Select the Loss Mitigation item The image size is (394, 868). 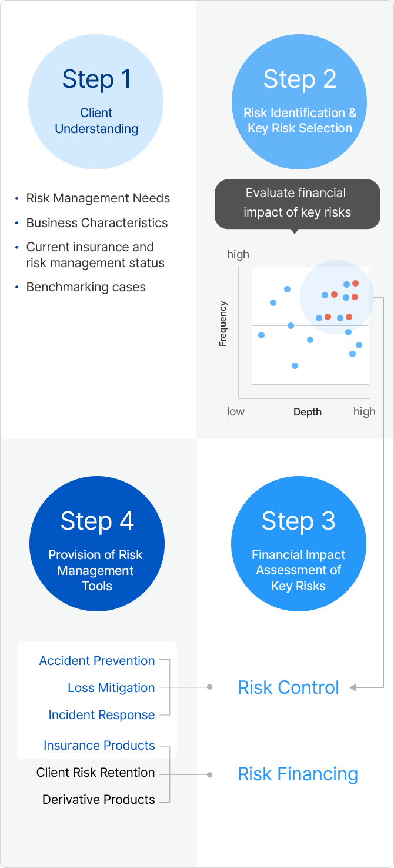(111, 688)
